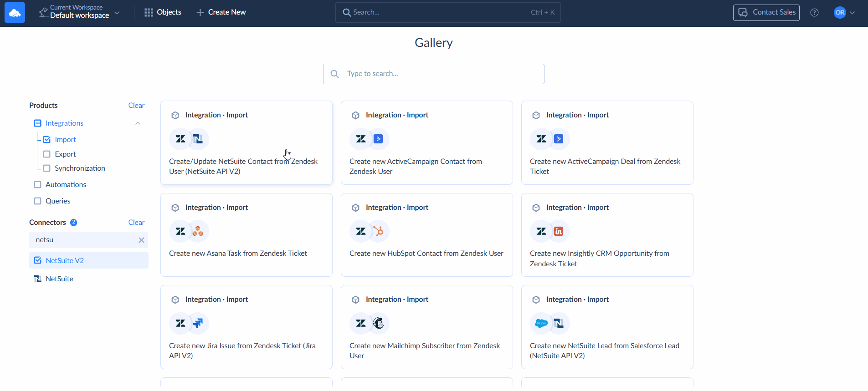
Task: Check the Synchronization filter checkbox
Action: [47, 168]
